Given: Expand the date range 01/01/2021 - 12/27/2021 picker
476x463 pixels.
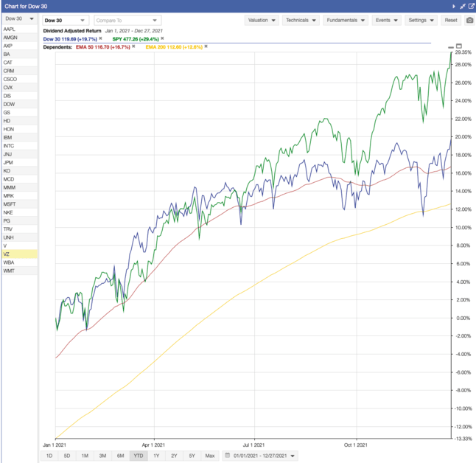Looking at the screenshot, I should coord(260,456).
